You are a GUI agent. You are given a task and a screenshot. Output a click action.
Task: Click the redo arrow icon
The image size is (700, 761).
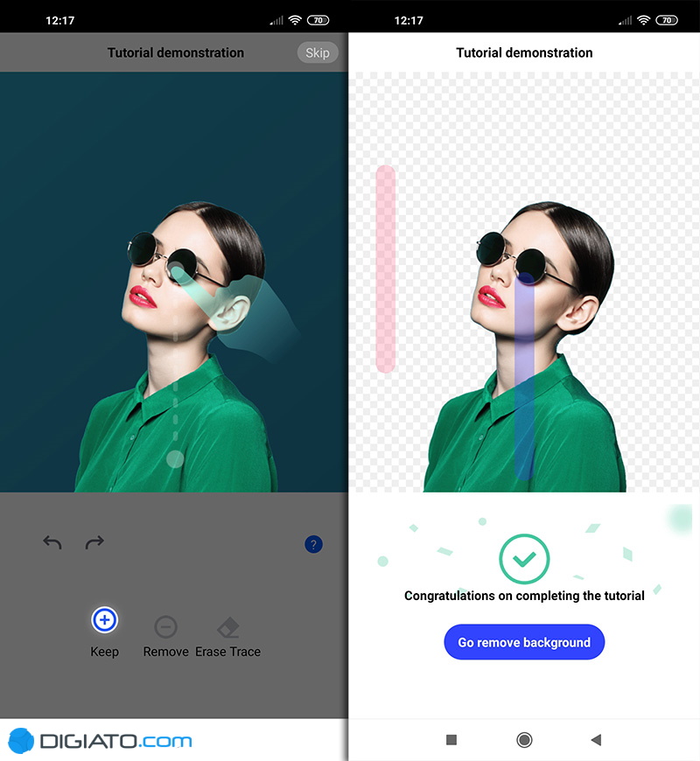[94, 542]
